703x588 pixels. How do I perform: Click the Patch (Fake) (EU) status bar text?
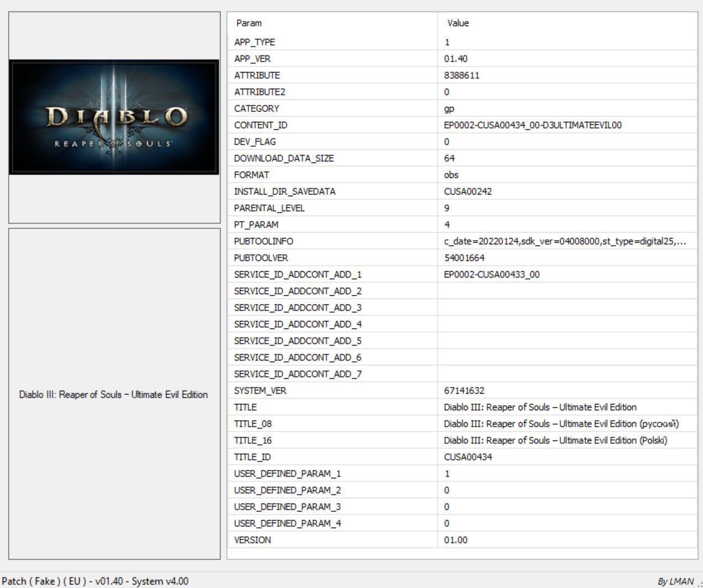(x=95, y=581)
